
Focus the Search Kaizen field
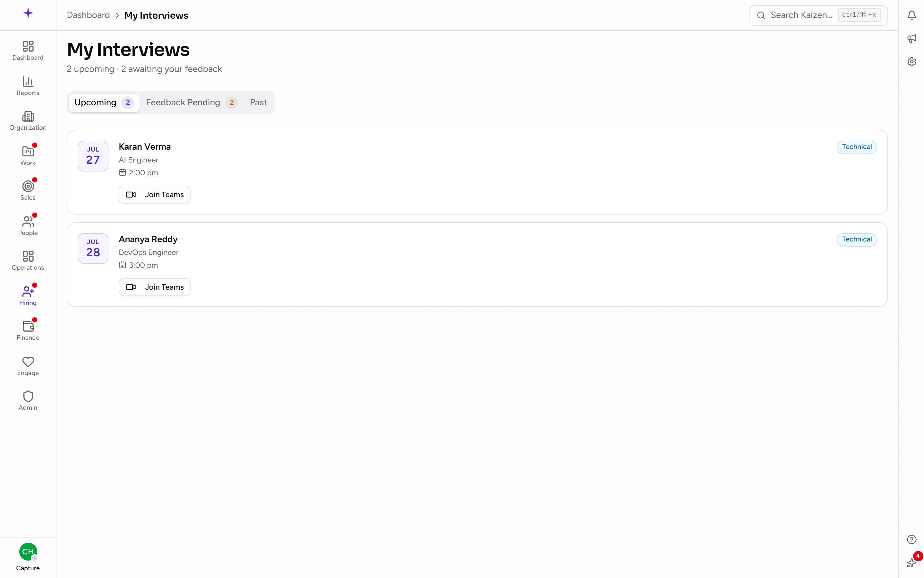pyautogui.click(x=818, y=15)
